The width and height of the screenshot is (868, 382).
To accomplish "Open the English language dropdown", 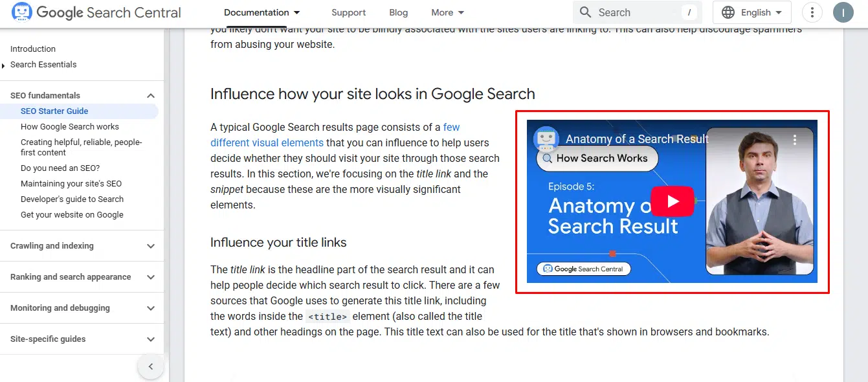I will point(752,12).
